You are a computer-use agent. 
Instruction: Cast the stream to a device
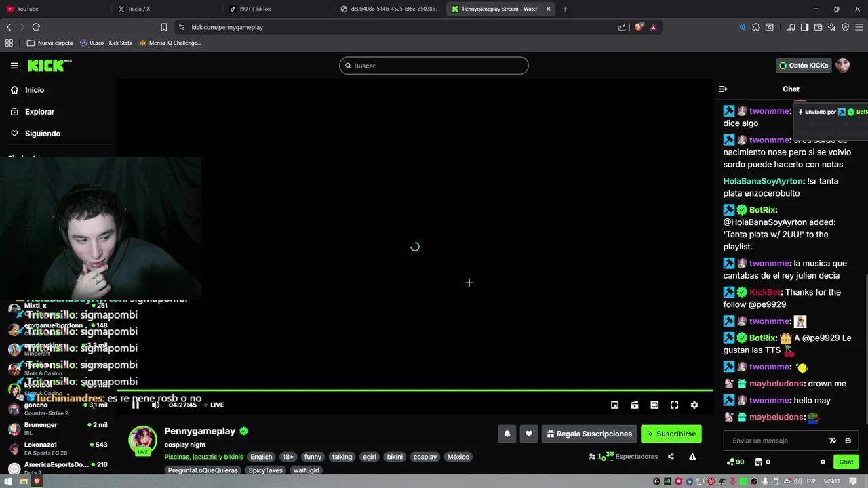(x=635, y=405)
